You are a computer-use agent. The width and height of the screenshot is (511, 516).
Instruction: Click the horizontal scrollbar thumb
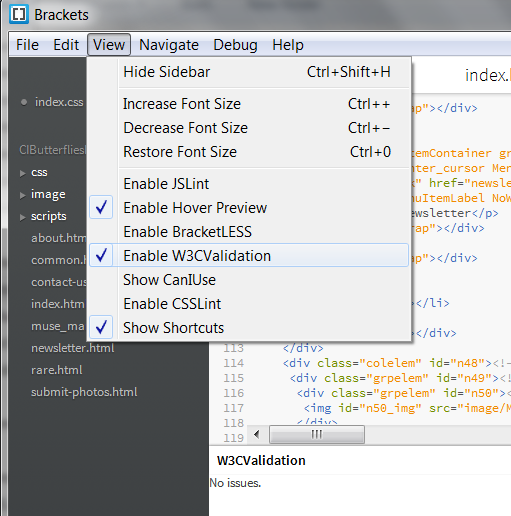[317, 434]
